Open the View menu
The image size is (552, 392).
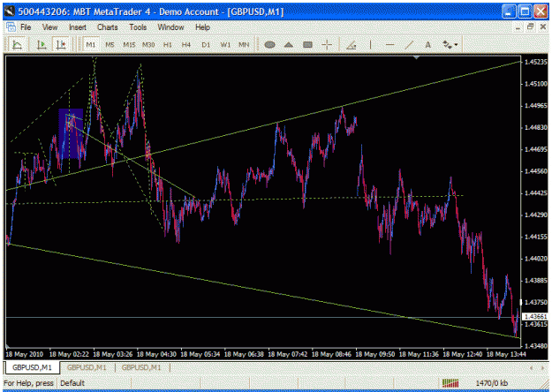[x=49, y=27]
